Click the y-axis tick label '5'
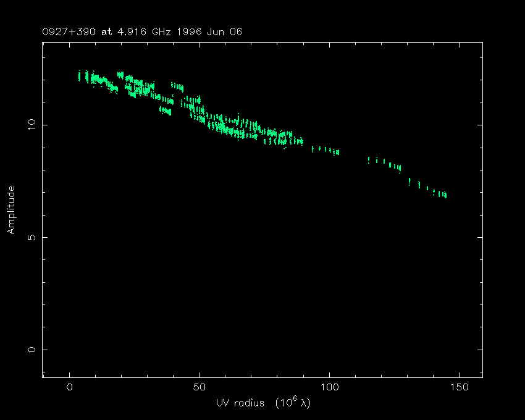The image size is (525, 420). pos(31,237)
